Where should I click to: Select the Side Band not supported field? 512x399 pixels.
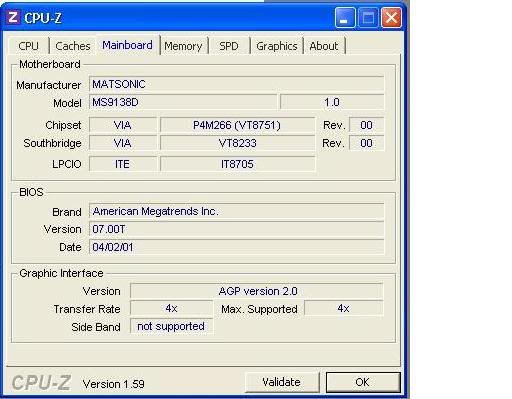pyautogui.click(x=171, y=326)
